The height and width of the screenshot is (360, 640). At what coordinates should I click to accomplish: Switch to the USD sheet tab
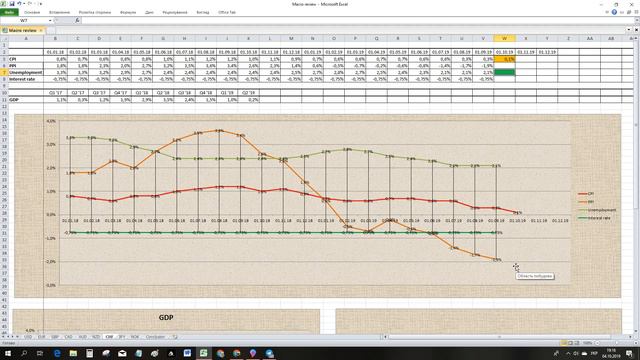[28, 337]
